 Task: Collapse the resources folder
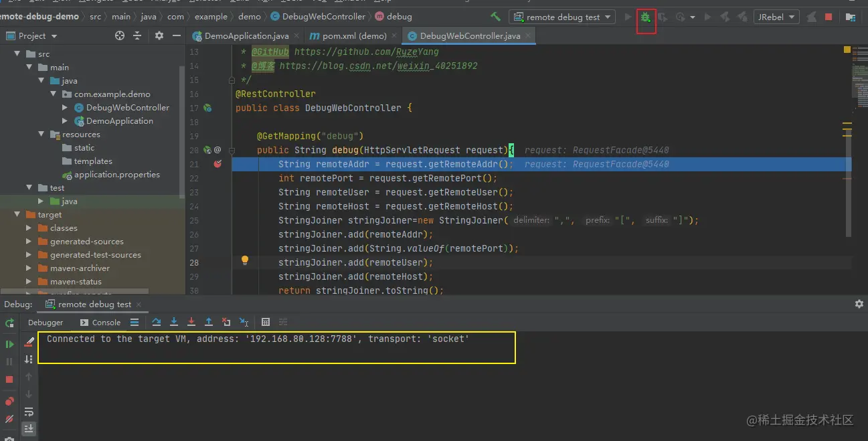[x=41, y=134]
